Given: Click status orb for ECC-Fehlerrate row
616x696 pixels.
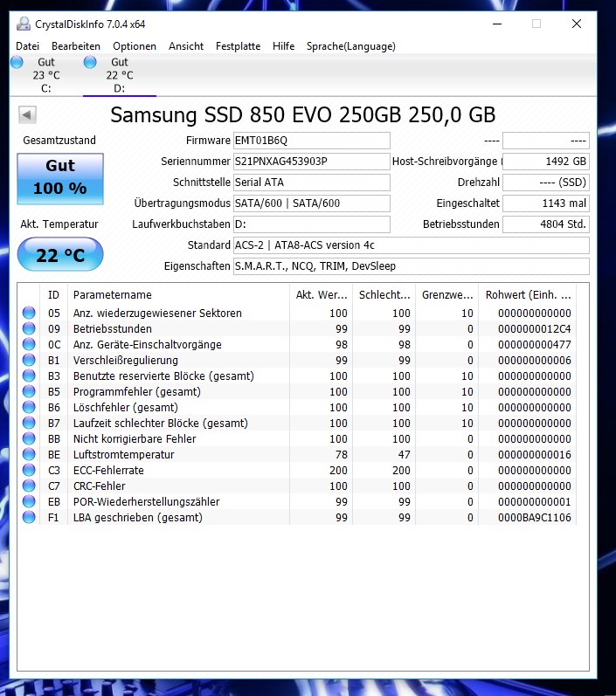Looking at the screenshot, I should pos(29,470).
